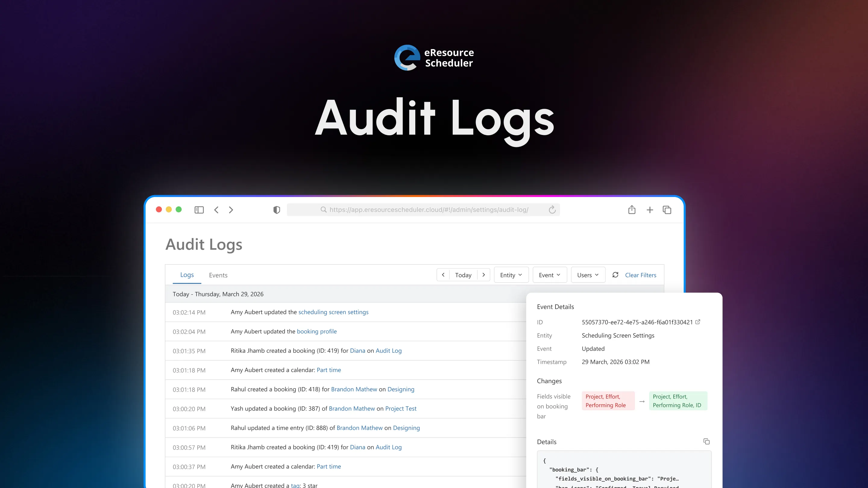Reload page using address bar icon

552,210
